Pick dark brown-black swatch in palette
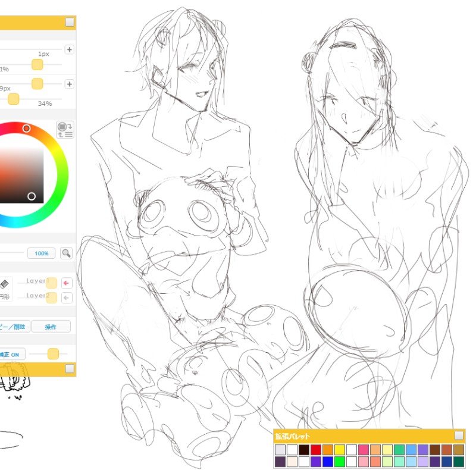476x470 pixels. pos(304,450)
